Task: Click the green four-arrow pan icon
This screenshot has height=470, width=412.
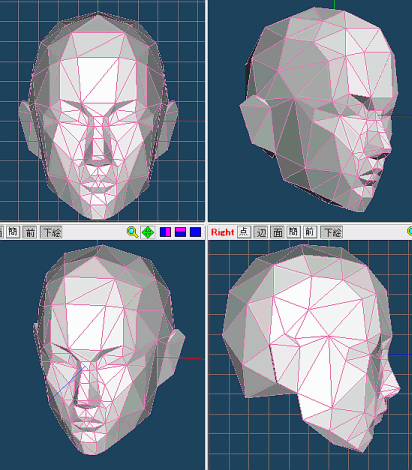Action: [148, 232]
